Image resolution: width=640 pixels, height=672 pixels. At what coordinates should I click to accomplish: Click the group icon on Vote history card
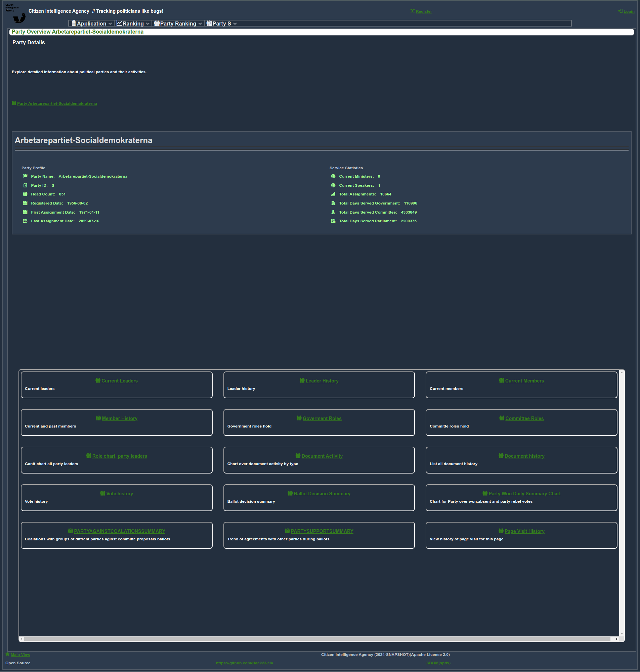point(103,493)
